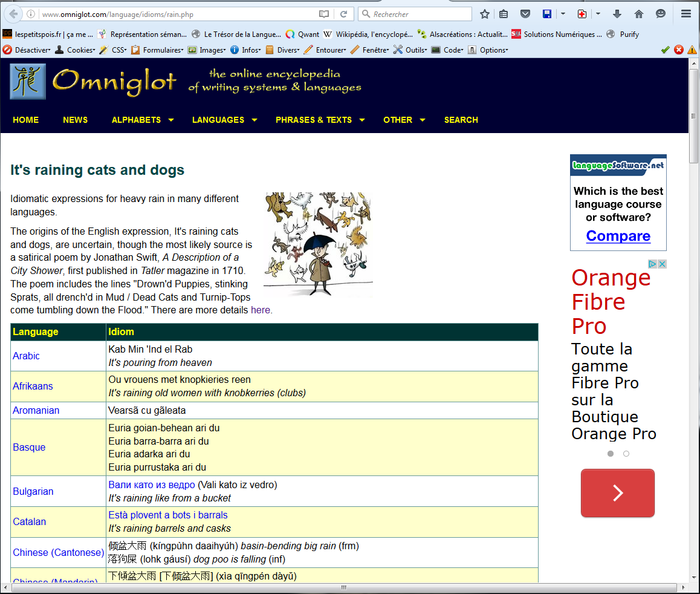This screenshot has height=594, width=700.
Task: Click the Omniglot dragon logo
Action: (x=28, y=82)
